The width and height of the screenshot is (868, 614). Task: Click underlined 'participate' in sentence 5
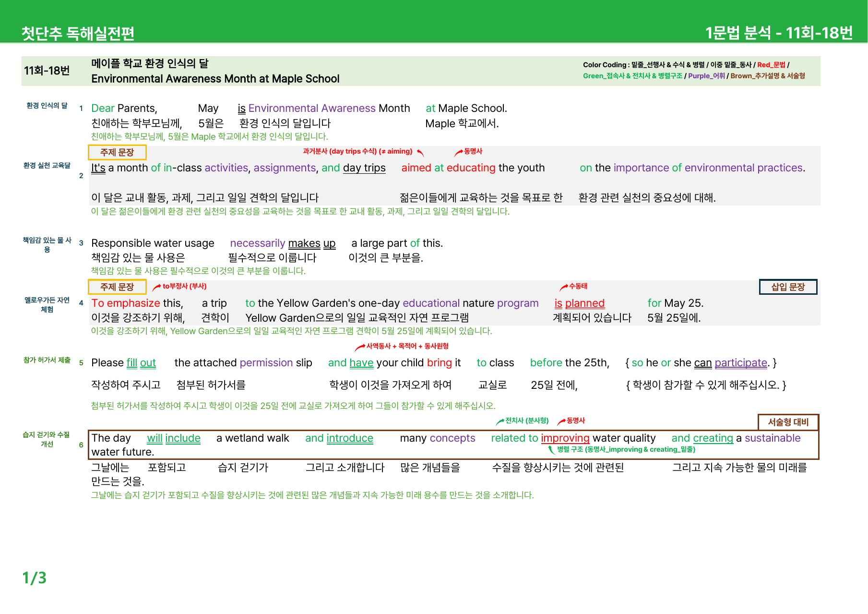click(741, 363)
